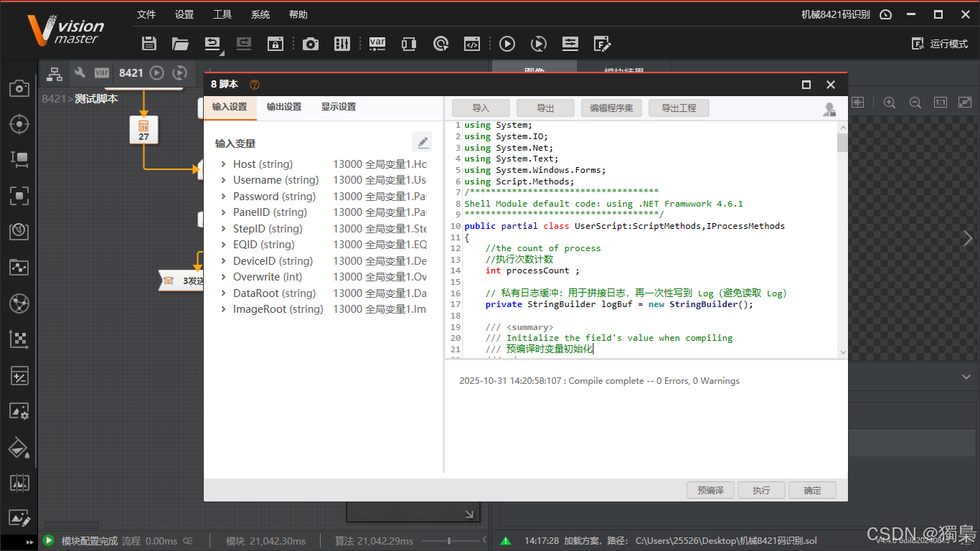980x551 pixels.
Task: Click the 导出 button
Action: pos(545,108)
